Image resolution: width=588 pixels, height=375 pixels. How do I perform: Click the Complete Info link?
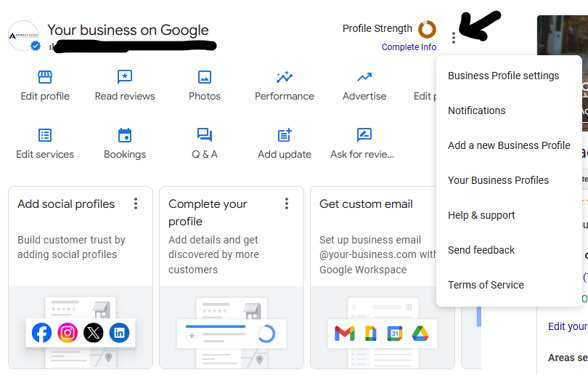[x=409, y=47]
